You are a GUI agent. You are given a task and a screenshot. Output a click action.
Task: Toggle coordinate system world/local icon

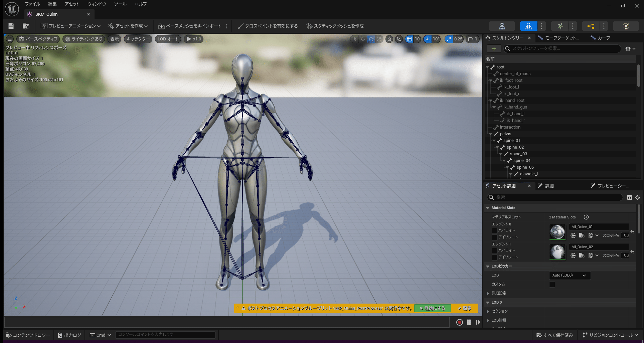click(389, 39)
